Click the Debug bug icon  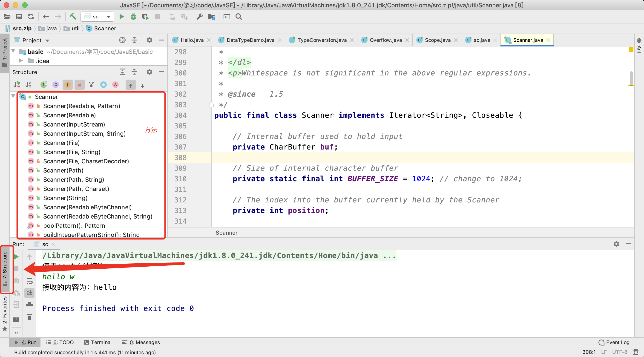click(133, 17)
